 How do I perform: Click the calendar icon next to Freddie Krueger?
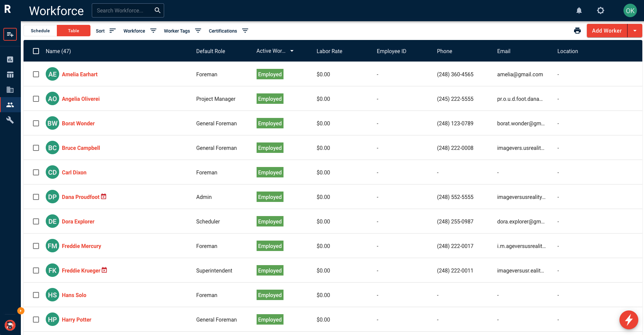click(x=104, y=270)
